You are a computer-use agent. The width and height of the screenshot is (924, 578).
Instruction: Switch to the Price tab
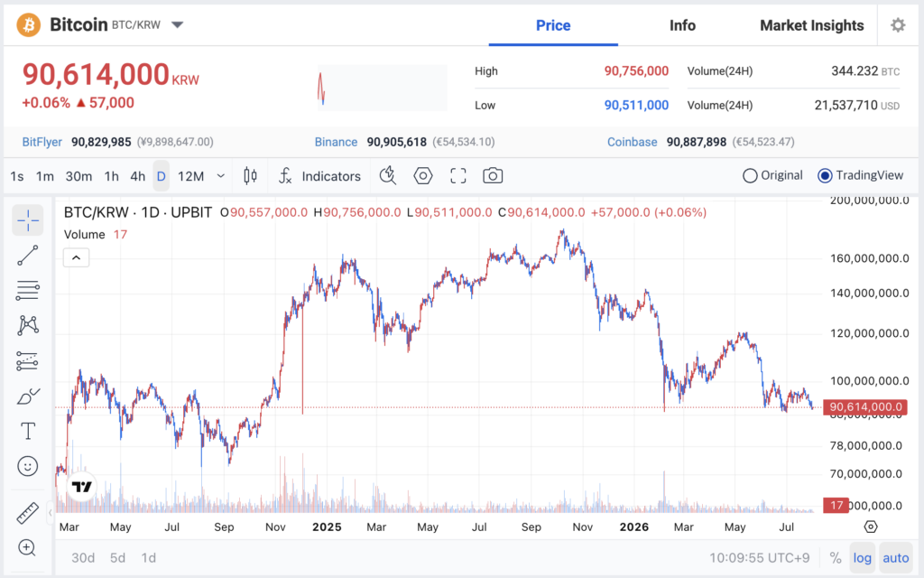pos(553,25)
